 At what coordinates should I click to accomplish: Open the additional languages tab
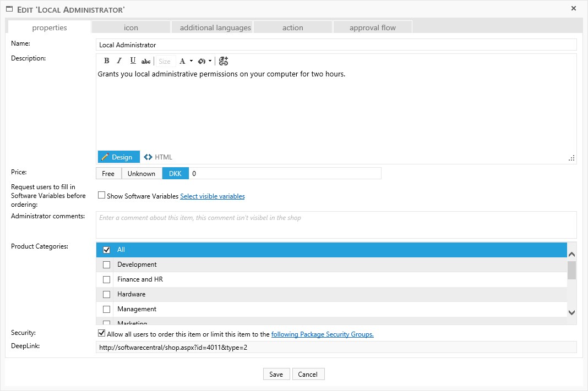215,27
